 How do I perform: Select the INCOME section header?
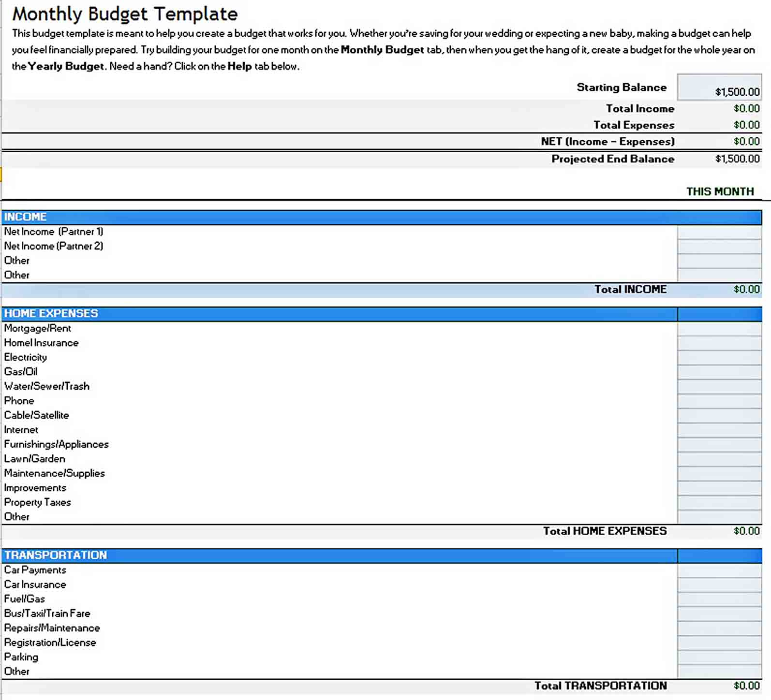click(382, 217)
